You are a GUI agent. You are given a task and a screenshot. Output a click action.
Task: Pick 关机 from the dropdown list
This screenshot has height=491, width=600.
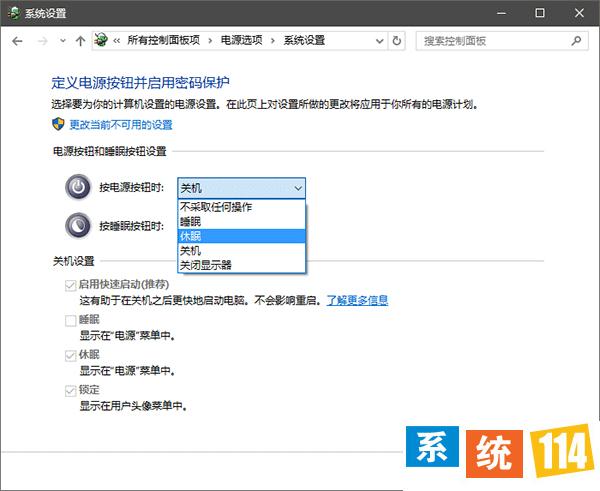pos(241,251)
